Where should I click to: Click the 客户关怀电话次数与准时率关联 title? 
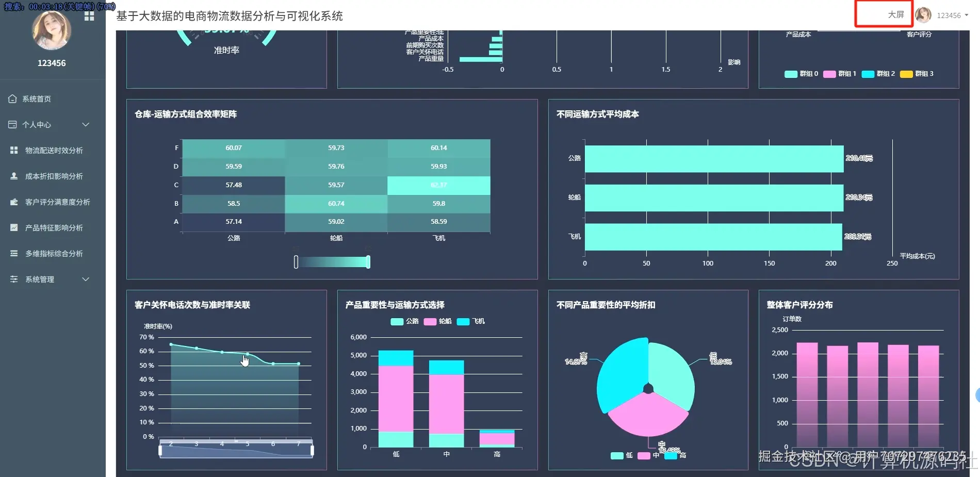[x=192, y=305]
